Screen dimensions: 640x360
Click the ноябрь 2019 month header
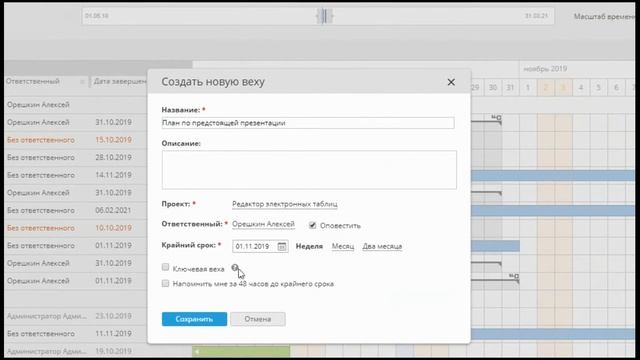[x=545, y=69]
